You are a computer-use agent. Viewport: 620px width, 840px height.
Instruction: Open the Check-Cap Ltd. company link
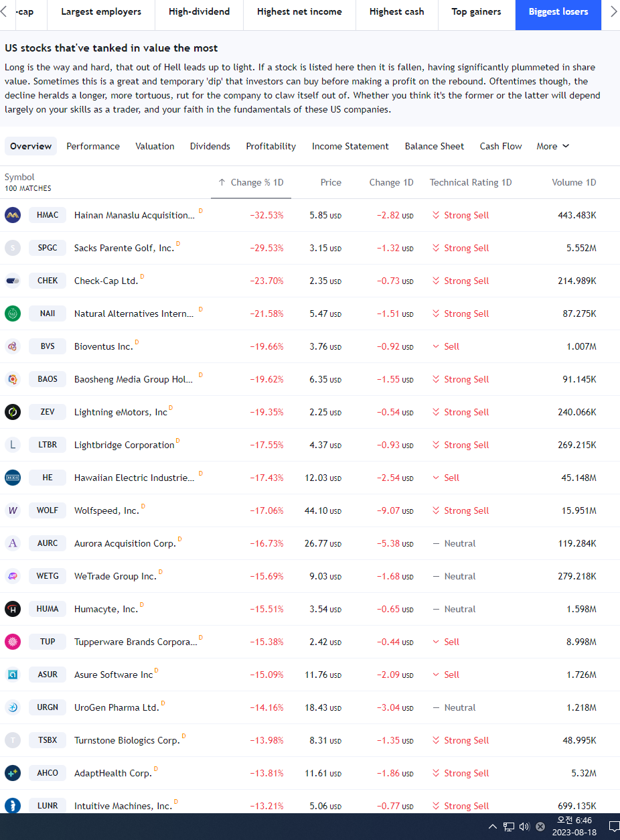(x=106, y=281)
